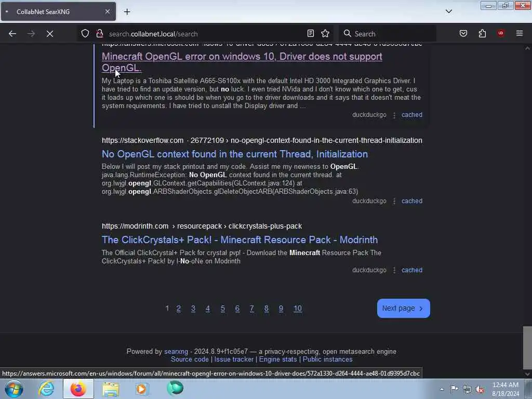Bookmark this page with the star icon
The height and width of the screenshot is (399, 532).
click(x=325, y=33)
